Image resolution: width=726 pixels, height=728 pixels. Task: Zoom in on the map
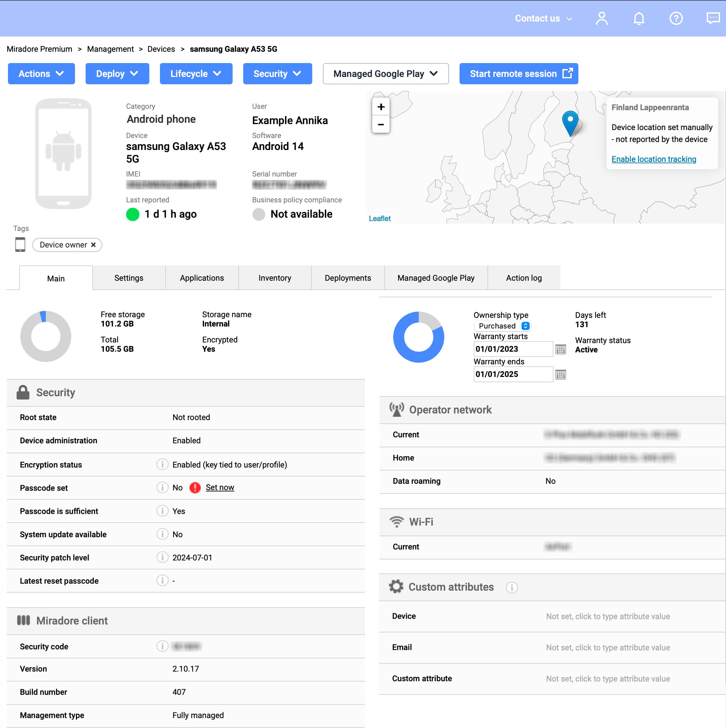click(x=381, y=107)
